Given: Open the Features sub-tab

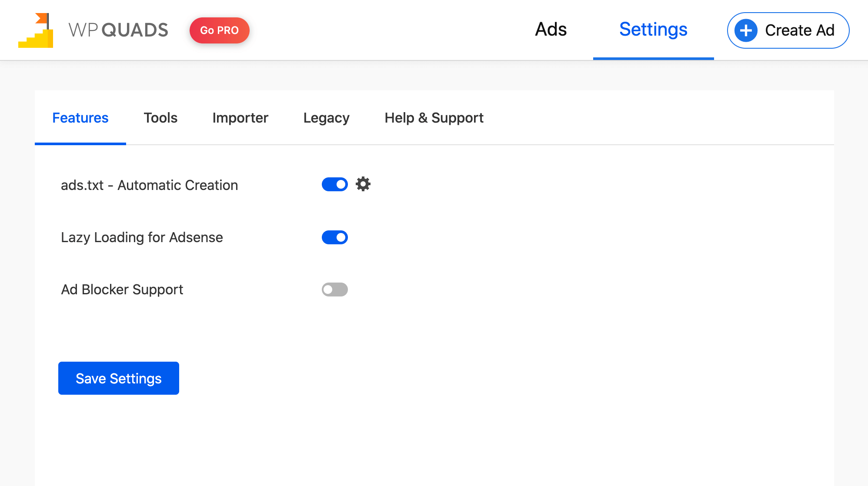Looking at the screenshot, I should 80,118.
